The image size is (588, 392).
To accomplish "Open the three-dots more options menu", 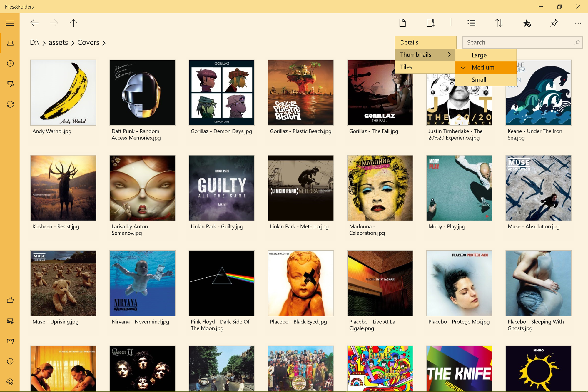I will 578,23.
